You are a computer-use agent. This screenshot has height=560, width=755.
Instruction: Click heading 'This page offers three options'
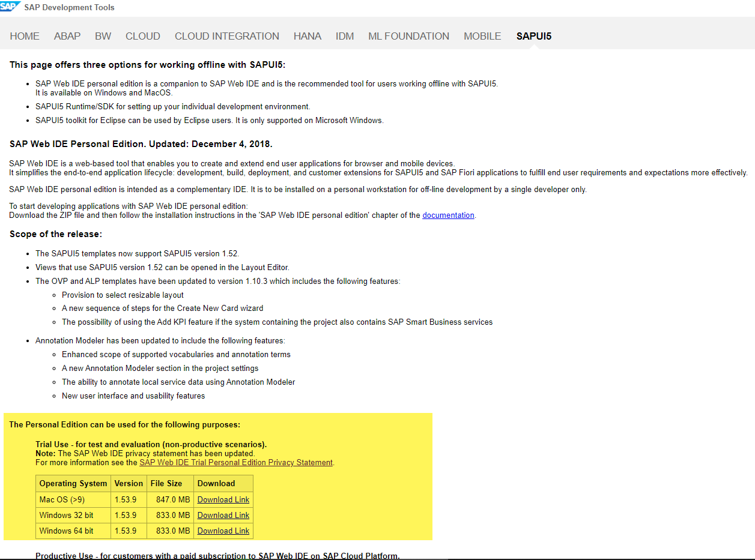tap(148, 65)
